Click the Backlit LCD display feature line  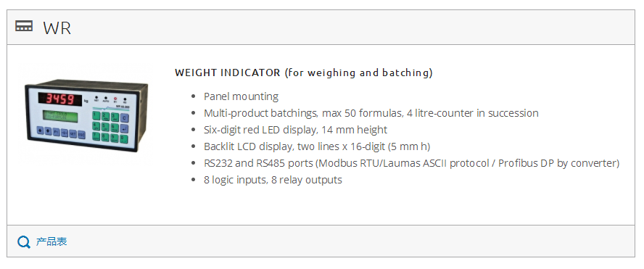point(317,146)
